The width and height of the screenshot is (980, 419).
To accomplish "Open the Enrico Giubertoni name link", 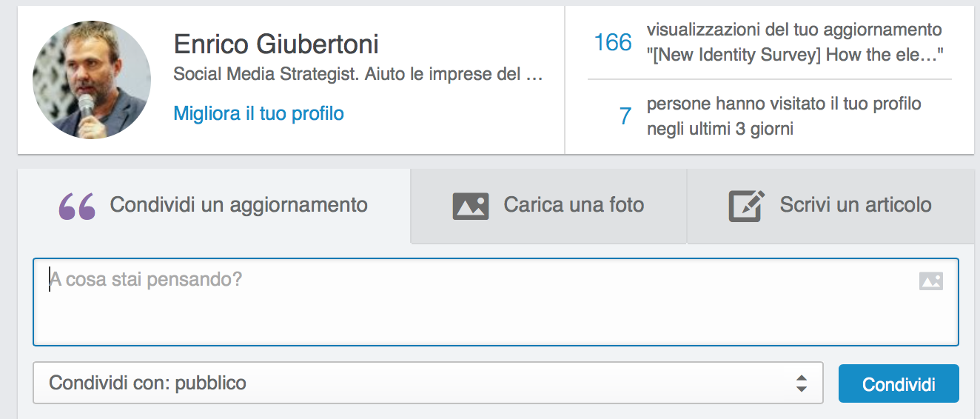I will click(276, 44).
